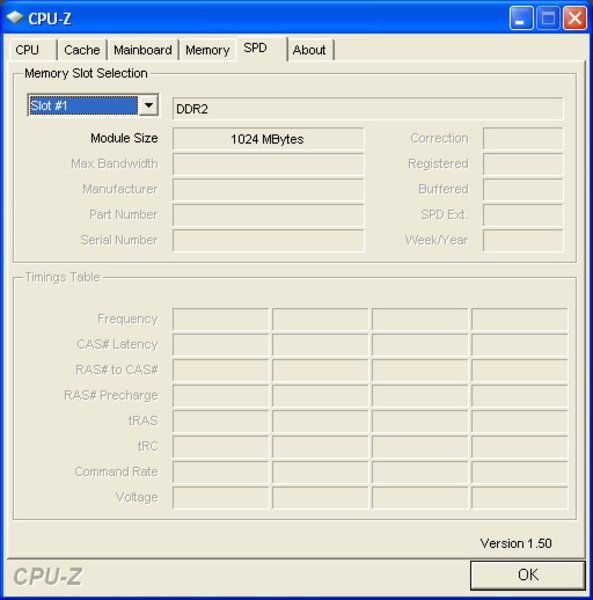Show the Memory tab
This screenshot has width=593, height=600.
tap(207, 50)
